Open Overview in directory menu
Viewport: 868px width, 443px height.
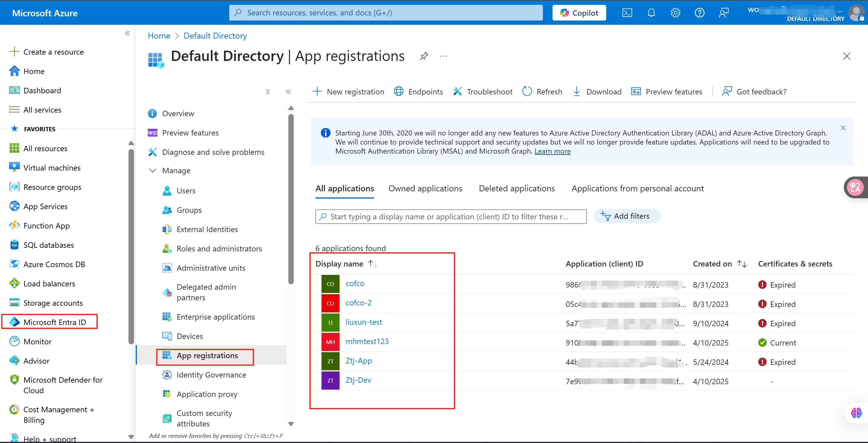coord(171,113)
